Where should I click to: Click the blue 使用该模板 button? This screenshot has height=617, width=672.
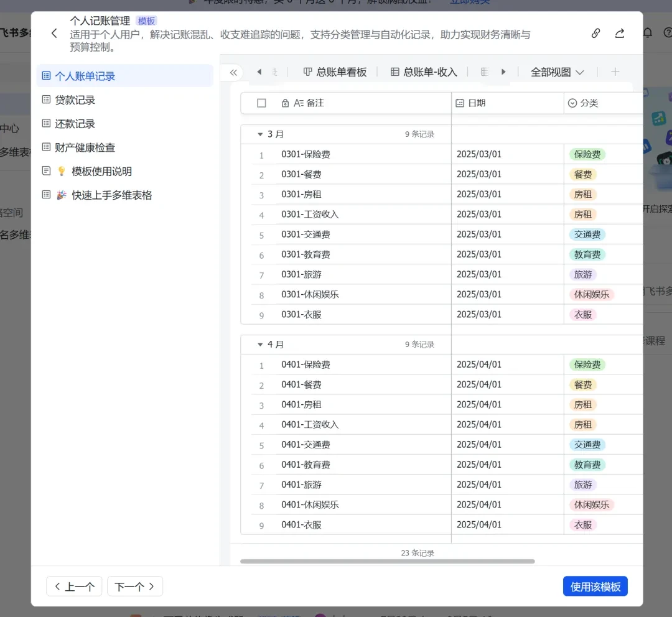pyautogui.click(x=595, y=586)
